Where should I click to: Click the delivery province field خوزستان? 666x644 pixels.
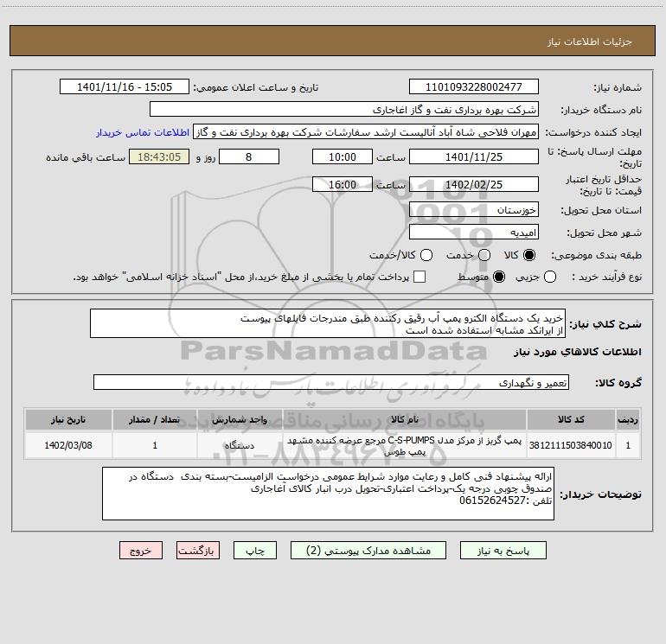coord(474,209)
